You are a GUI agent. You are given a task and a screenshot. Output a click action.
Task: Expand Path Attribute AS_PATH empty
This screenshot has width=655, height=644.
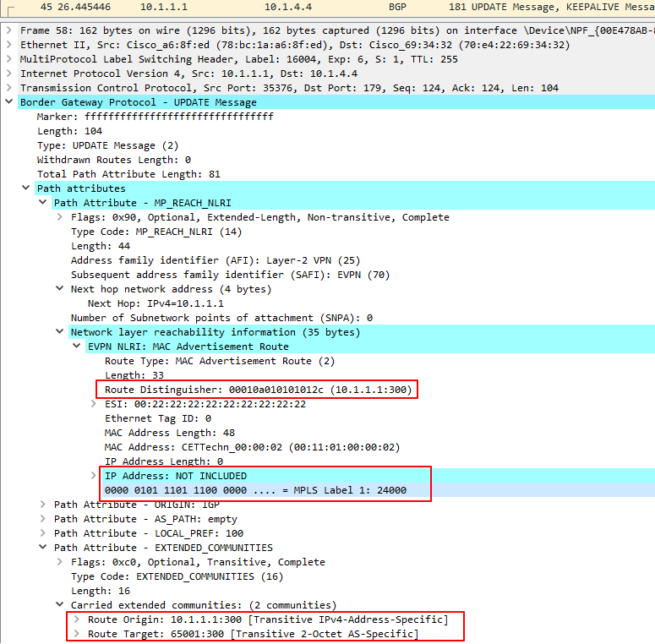pos(43,519)
